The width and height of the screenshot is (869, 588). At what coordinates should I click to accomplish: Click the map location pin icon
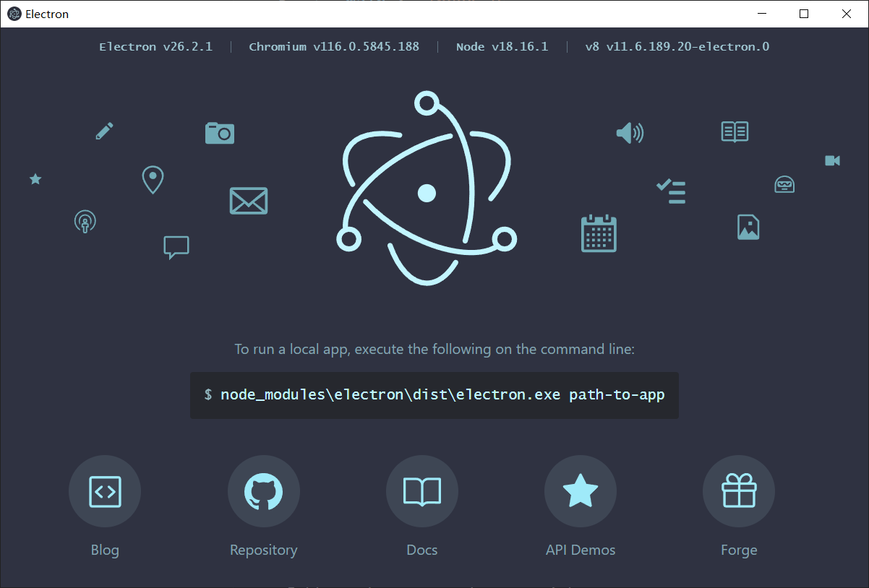click(153, 180)
